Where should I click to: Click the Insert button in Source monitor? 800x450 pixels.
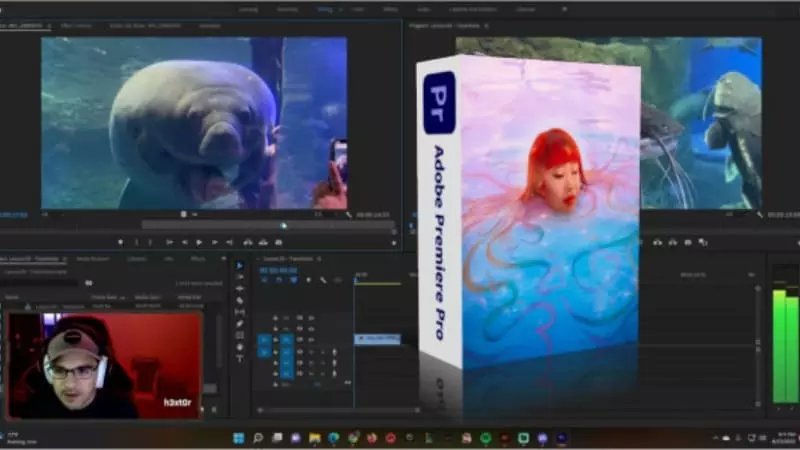click(248, 243)
